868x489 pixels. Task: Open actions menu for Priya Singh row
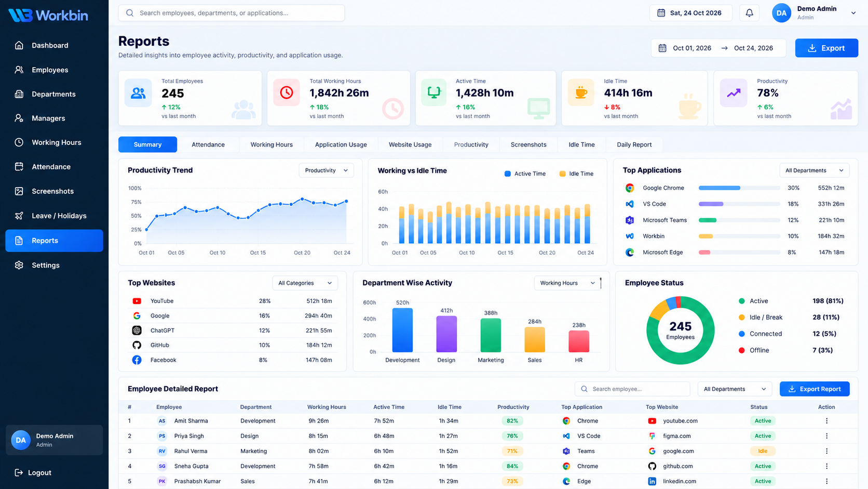pyautogui.click(x=826, y=436)
